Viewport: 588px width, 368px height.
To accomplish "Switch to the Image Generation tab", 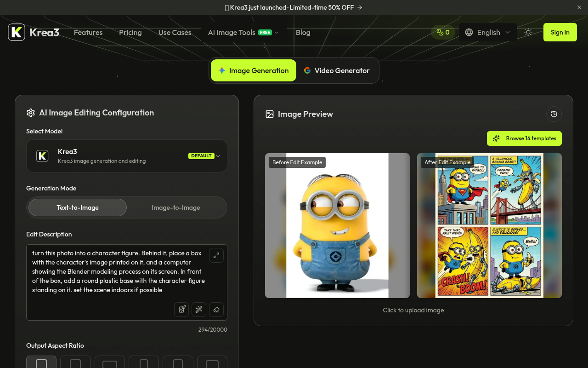I will pyautogui.click(x=254, y=70).
